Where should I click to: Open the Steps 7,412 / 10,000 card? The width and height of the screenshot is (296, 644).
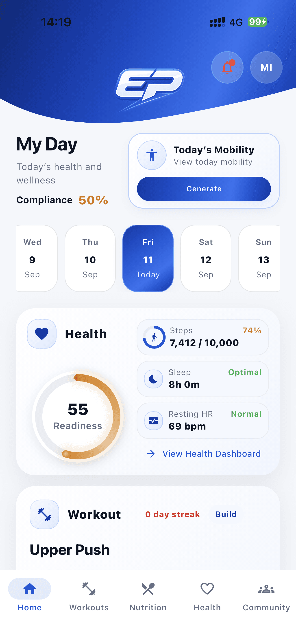pos(203,337)
